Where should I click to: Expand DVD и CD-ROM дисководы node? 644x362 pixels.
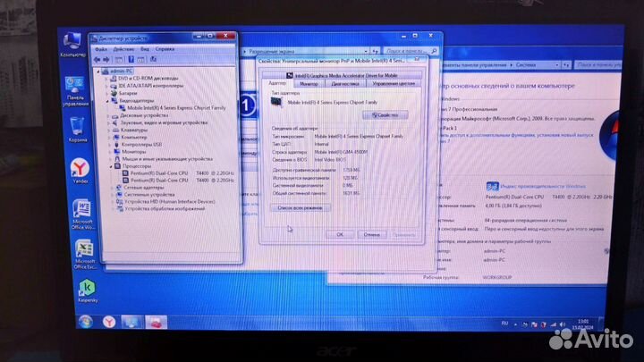(107, 79)
